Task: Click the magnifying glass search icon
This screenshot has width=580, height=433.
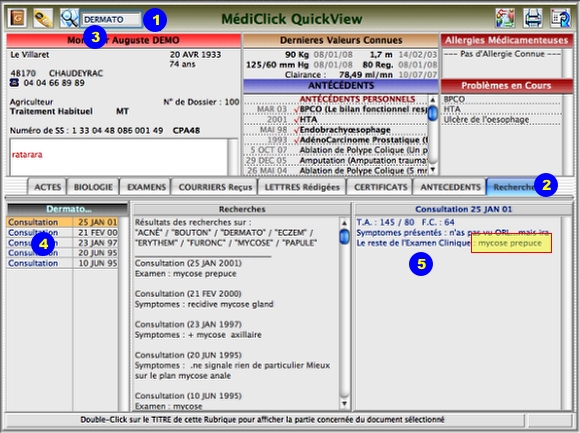Action: point(69,18)
